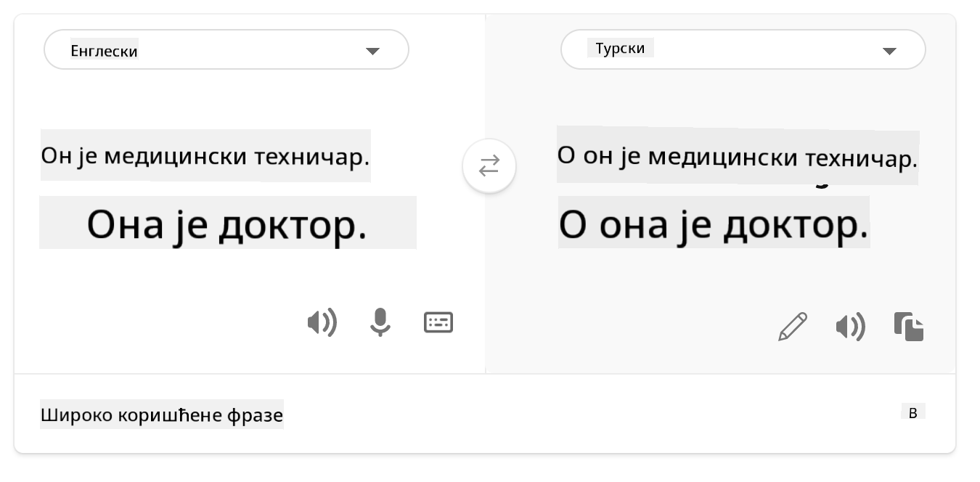Image resolution: width=980 pixels, height=482 pixels.
Task: Open the on-screen keyboard
Action: [x=438, y=322]
